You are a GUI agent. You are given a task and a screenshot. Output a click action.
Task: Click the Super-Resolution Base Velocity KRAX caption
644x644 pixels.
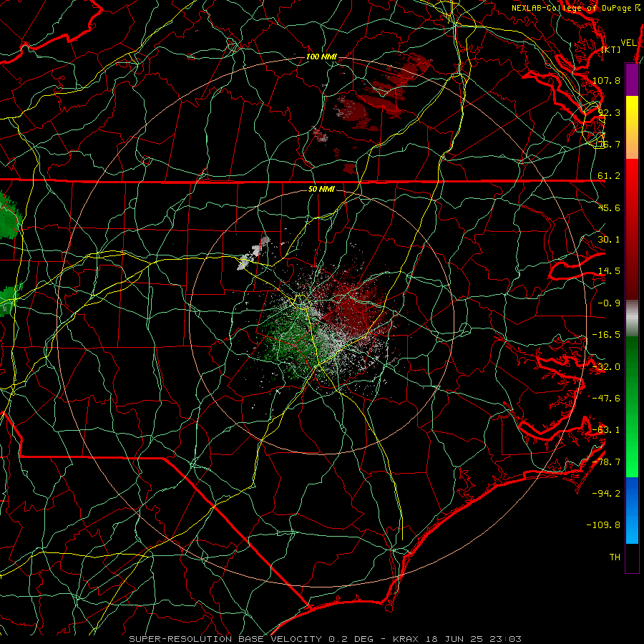pos(326,639)
